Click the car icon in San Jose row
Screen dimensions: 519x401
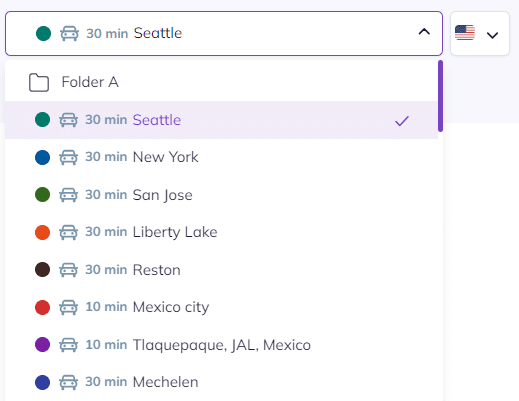pos(69,195)
